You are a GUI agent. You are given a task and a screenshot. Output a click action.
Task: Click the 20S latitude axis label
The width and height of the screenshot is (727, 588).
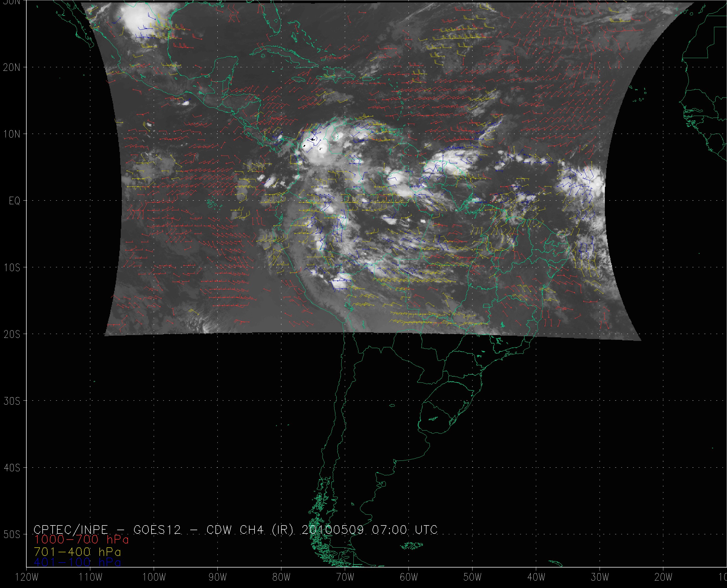pos(12,334)
